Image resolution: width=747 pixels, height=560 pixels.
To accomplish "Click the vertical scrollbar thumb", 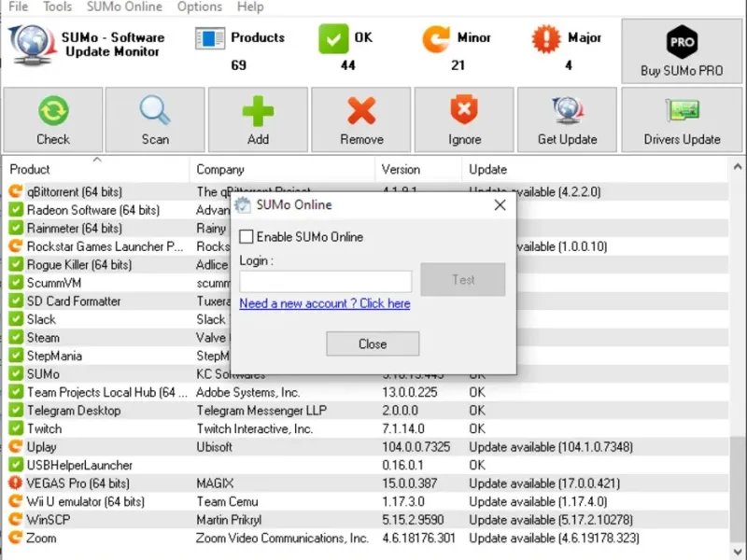I will tap(738, 491).
